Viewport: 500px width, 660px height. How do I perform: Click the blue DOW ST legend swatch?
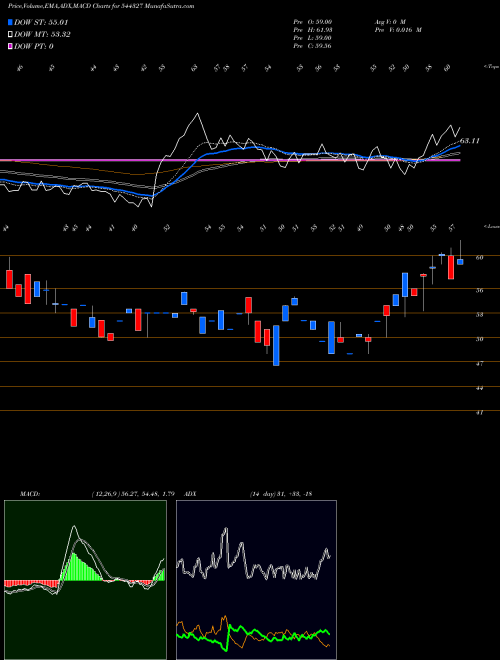11,22
